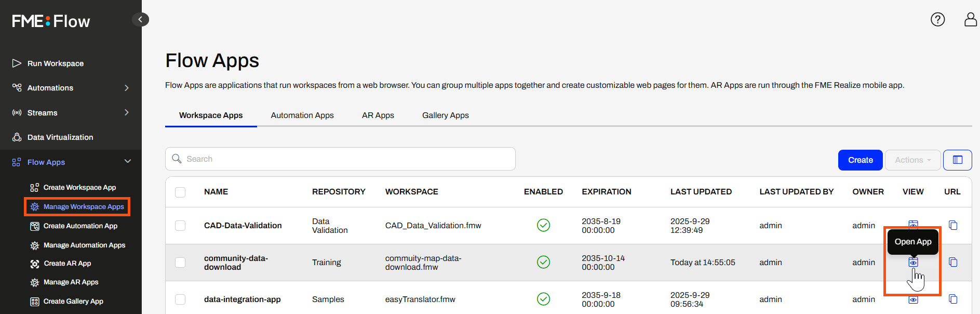The width and height of the screenshot is (980, 314).
Task: Copy URL for CAD-Data-Validation app
Action: tap(953, 225)
